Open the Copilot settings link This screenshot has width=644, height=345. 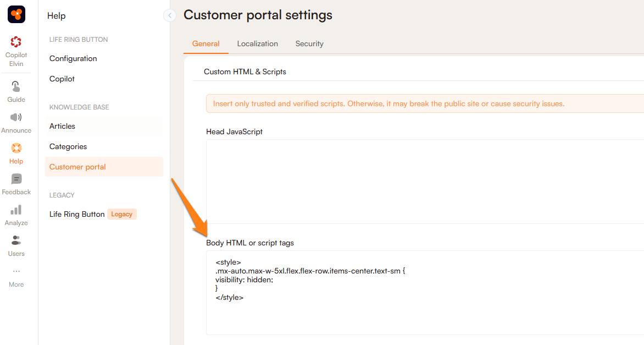point(62,79)
